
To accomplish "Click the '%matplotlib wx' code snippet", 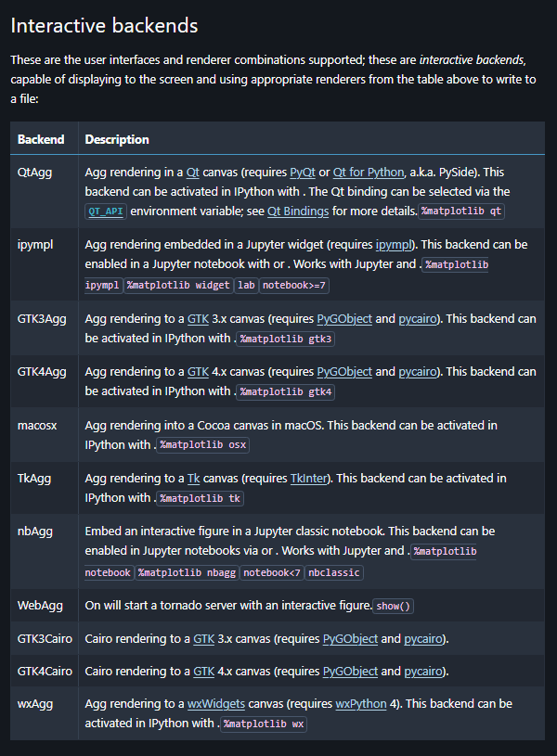I will point(264,724).
